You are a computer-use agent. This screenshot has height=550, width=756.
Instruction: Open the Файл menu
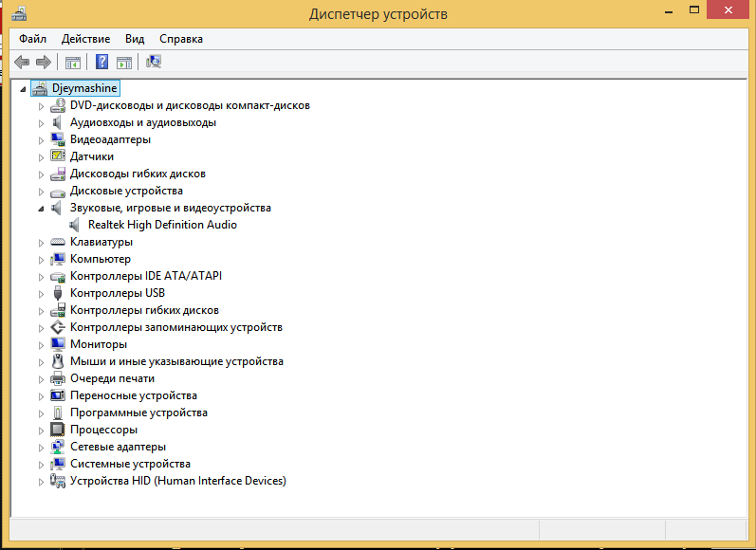32,39
